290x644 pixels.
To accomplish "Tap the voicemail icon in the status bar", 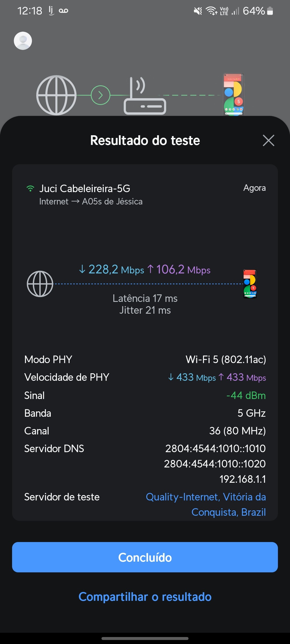I will [x=63, y=11].
